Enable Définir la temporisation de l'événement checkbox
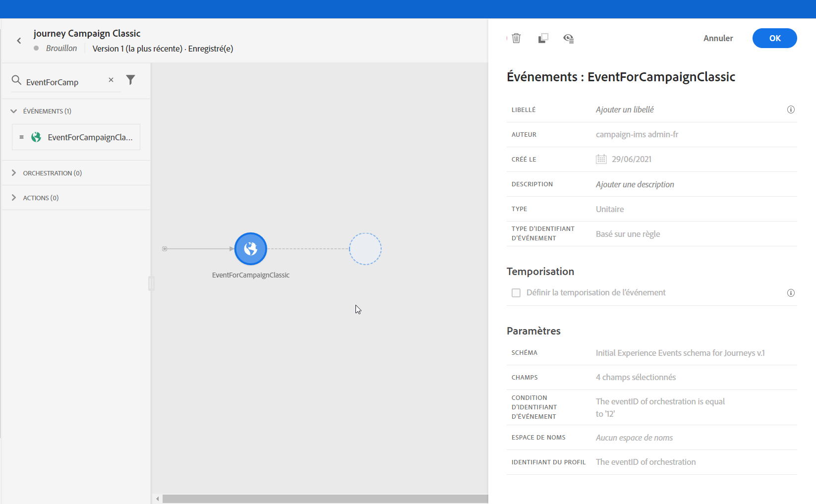Screen dimensions: 816x504 point(516,293)
